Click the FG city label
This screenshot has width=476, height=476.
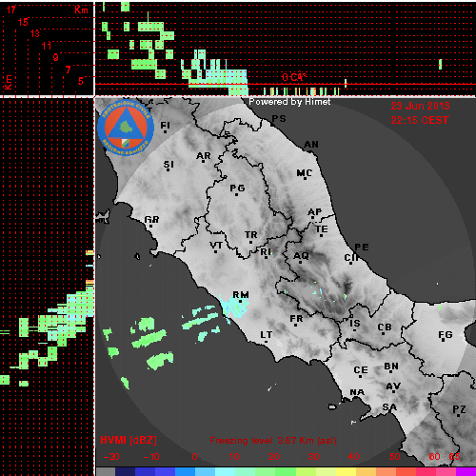[446, 335]
